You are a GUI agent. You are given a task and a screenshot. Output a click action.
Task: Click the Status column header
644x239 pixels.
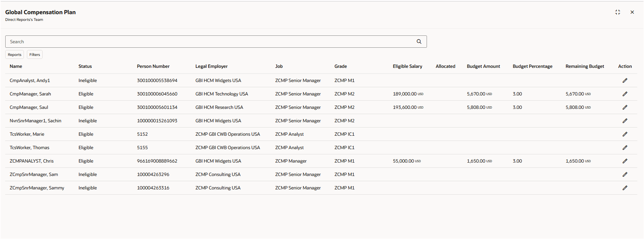pyautogui.click(x=85, y=66)
